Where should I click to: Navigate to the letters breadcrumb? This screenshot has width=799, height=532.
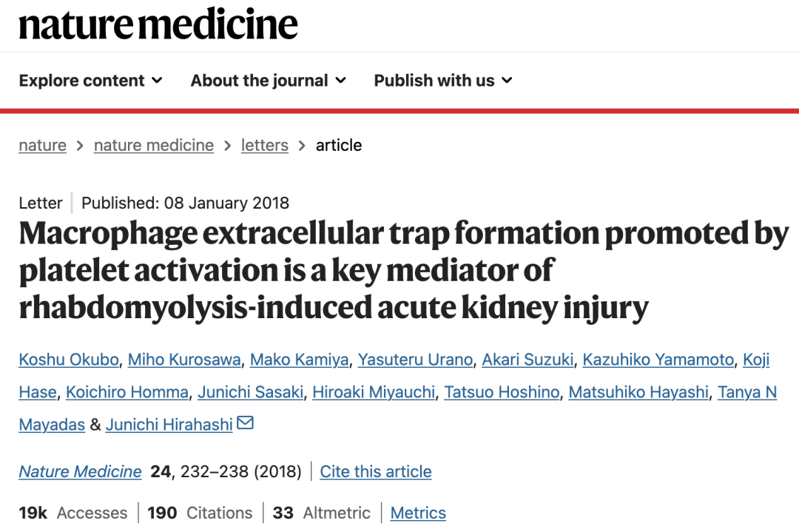(264, 146)
